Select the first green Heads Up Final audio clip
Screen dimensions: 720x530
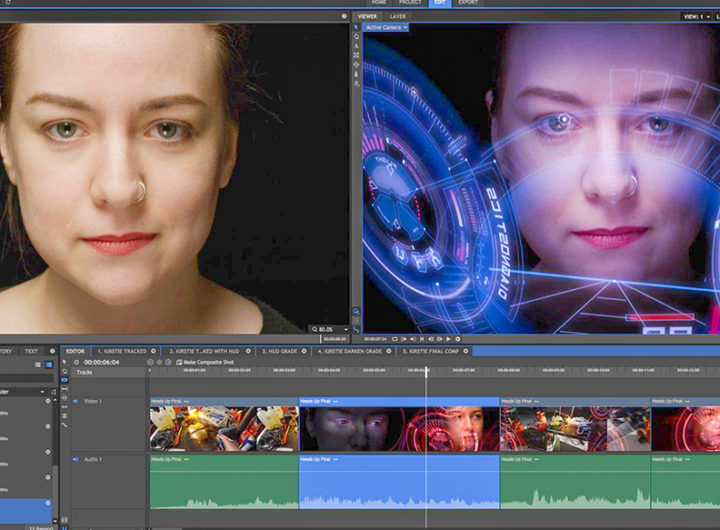pyautogui.click(x=224, y=482)
